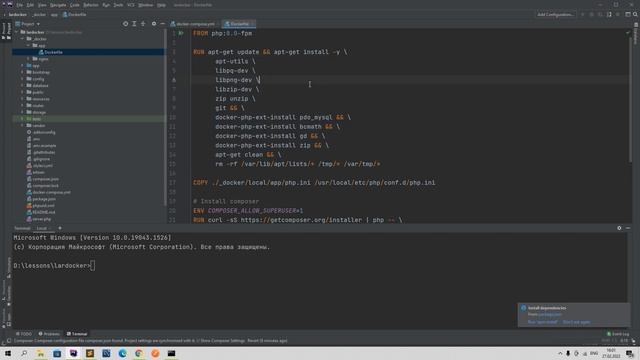This screenshot has width=640, height=360.
Task: Open the Windows Start menu
Action: 8,353
